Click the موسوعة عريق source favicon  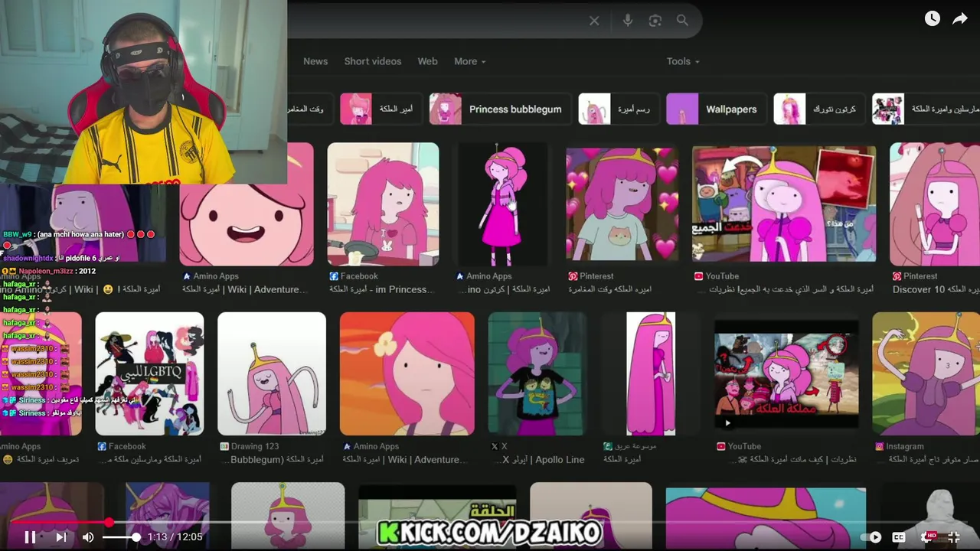(x=607, y=446)
